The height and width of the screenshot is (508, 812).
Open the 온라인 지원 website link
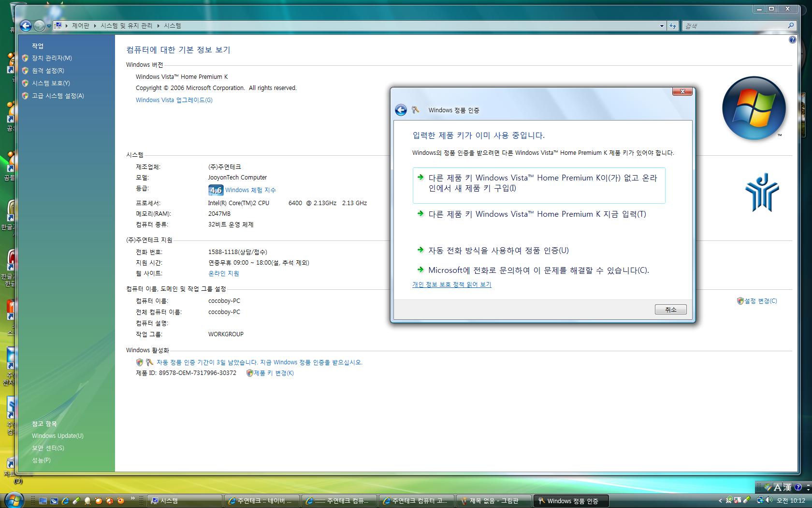pos(224,273)
